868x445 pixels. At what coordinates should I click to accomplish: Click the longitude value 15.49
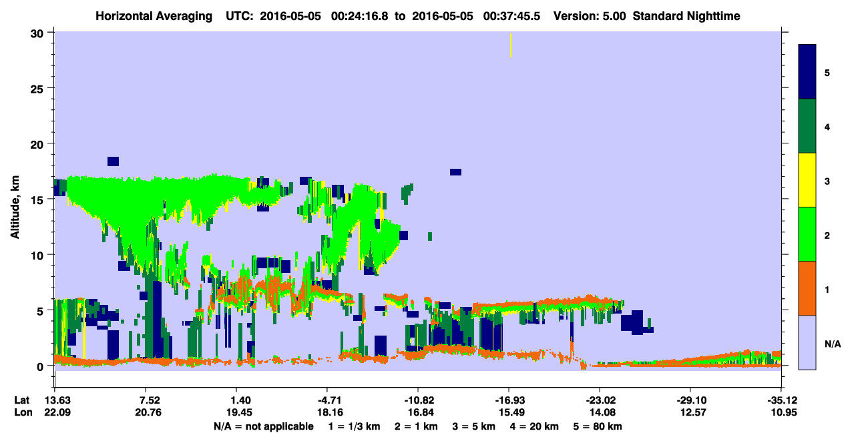[511, 412]
